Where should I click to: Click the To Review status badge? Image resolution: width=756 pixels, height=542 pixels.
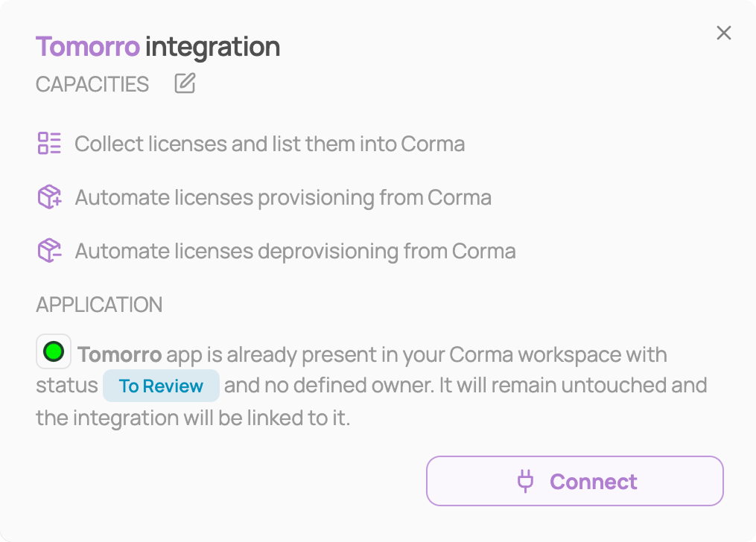161,386
